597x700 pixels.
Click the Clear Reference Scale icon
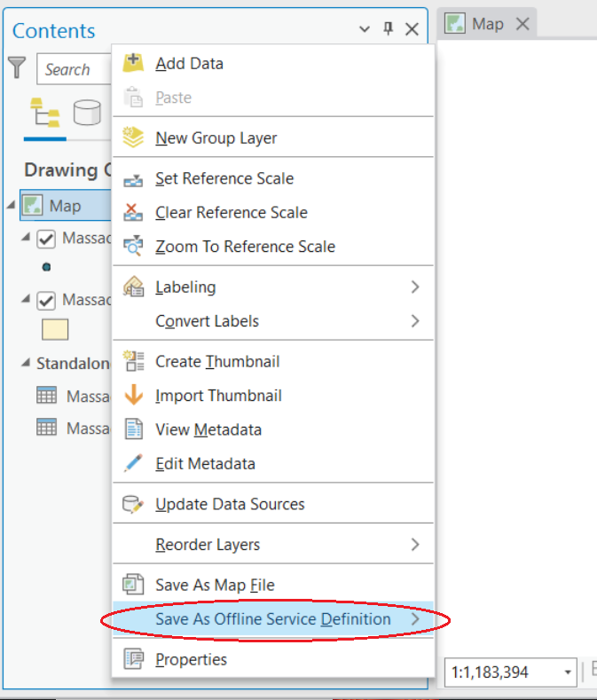click(x=133, y=212)
